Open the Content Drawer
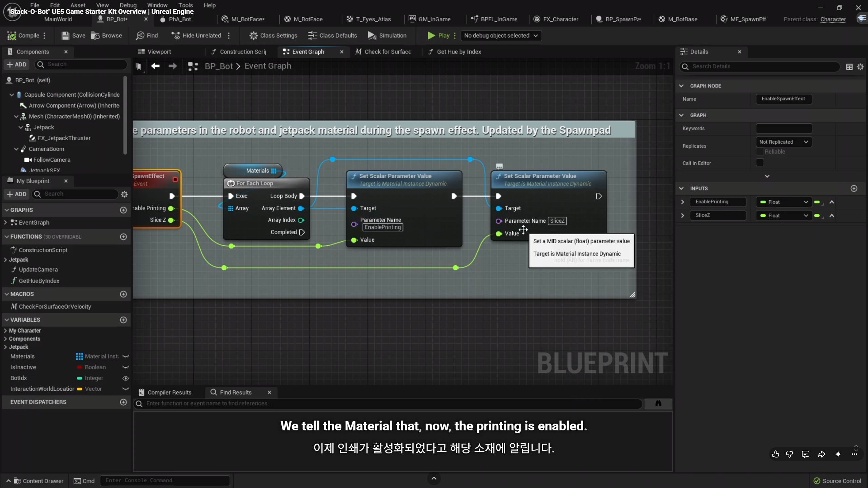Screen dimensions: 868x488 point(35,481)
